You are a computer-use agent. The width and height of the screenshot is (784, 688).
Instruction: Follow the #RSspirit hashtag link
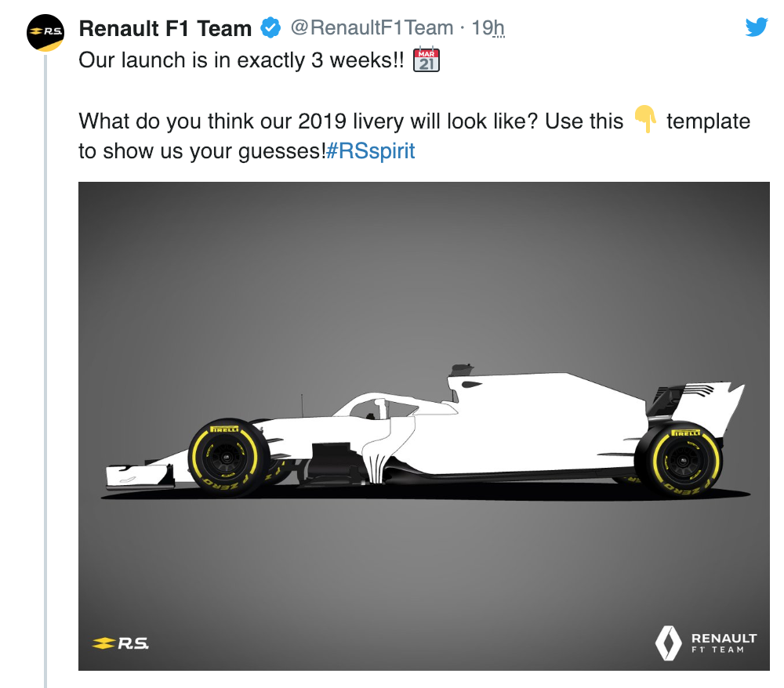370,150
